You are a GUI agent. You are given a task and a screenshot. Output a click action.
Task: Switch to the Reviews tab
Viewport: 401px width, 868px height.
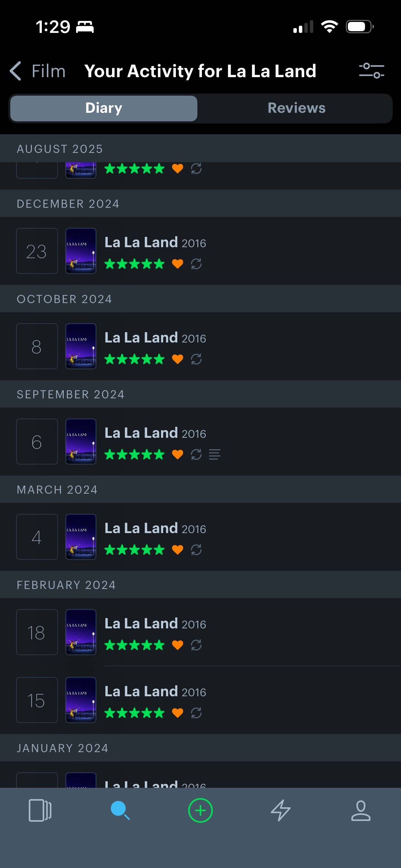pyautogui.click(x=296, y=108)
